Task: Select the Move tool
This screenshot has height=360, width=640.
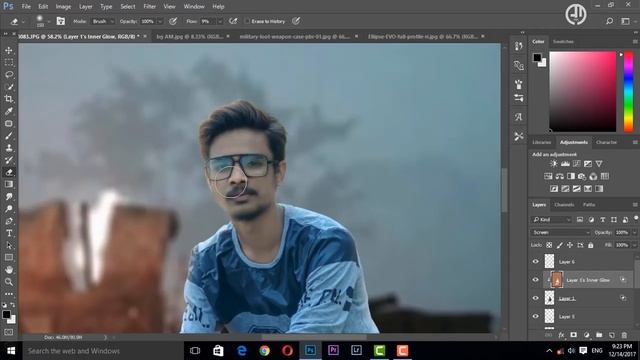Action: (x=9, y=50)
